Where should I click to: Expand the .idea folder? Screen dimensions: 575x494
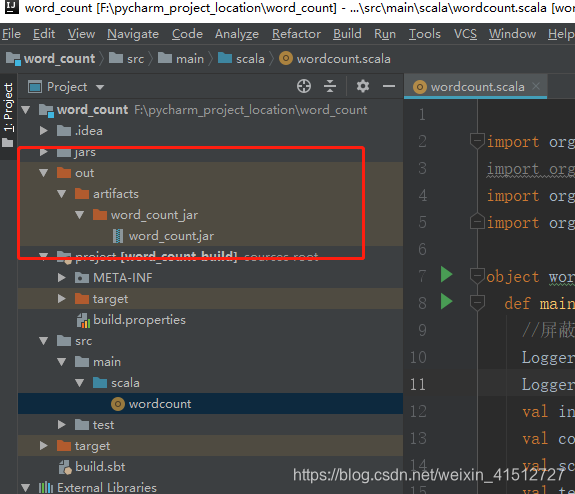[x=44, y=131]
